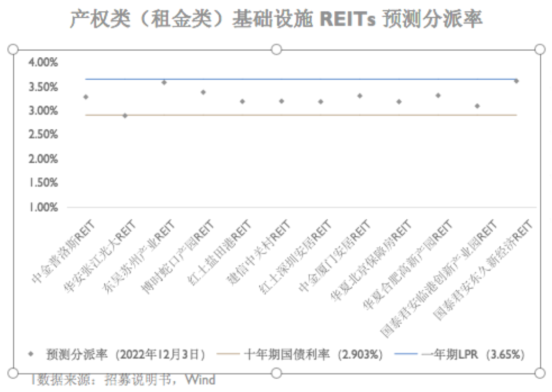Click the data point for 中金普洛斯REIT
The width and height of the screenshot is (552, 392).
coord(86,97)
